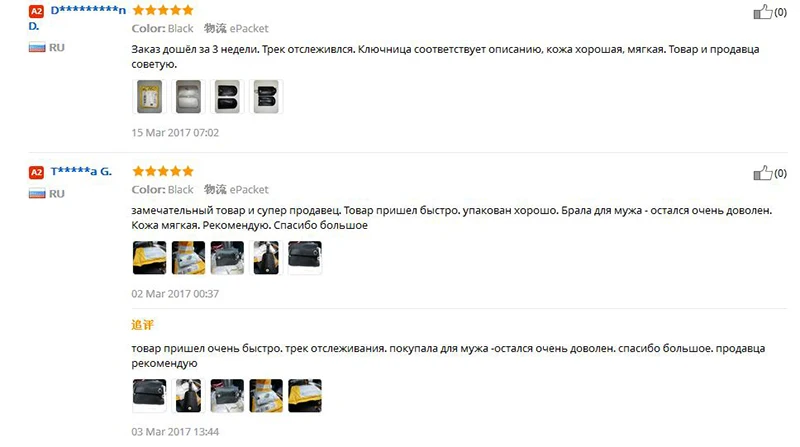This screenshot has height=447, width=800.
Task: Open the first photo in T*****a G.'s review
Action: coord(149,258)
